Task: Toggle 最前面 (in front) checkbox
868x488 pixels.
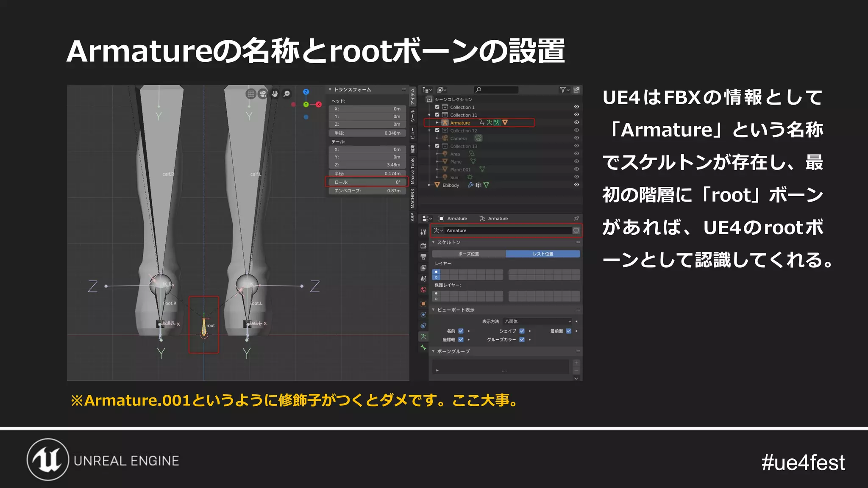Action: tap(568, 331)
